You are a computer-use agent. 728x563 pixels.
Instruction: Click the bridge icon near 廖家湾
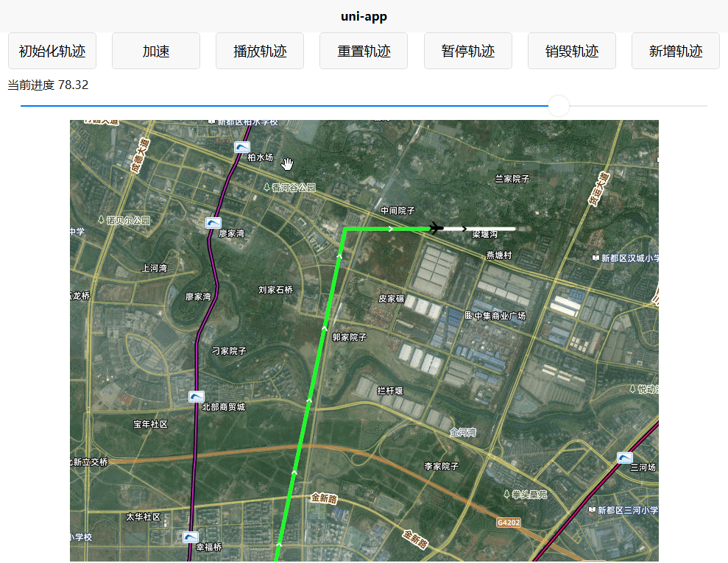click(x=213, y=222)
